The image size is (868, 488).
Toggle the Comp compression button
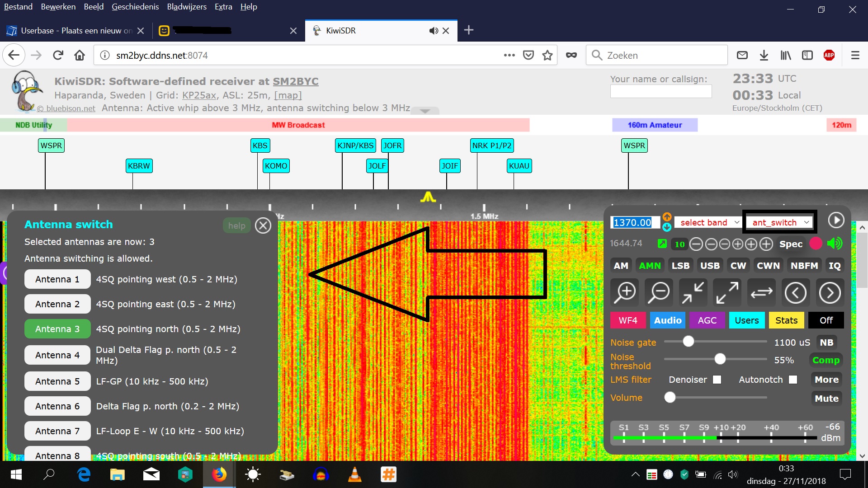pyautogui.click(x=826, y=360)
